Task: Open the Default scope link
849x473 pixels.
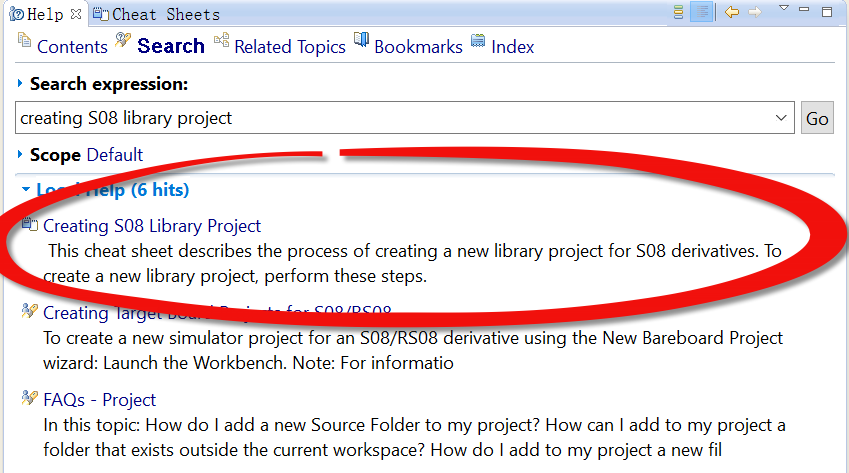Action: (x=114, y=155)
